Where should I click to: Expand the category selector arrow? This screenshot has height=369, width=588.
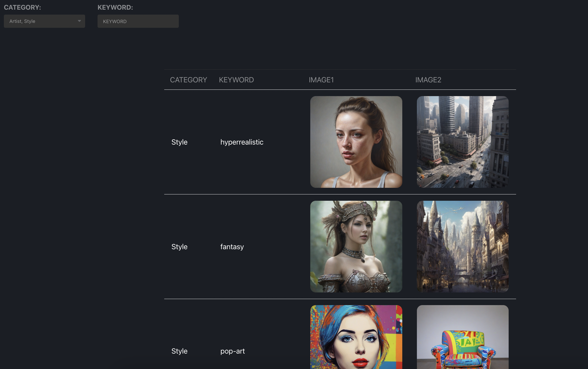(x=79, y=21)
